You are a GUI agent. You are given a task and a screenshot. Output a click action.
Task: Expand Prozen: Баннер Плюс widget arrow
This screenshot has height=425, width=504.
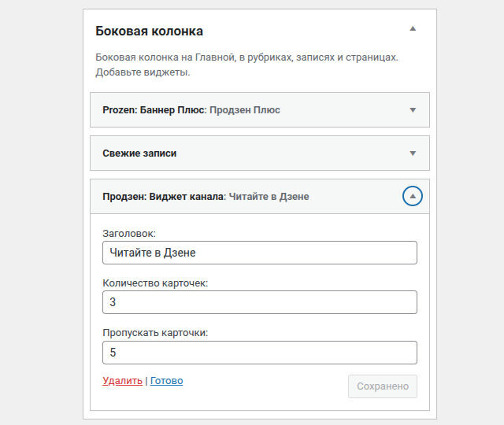coord(413,110)
